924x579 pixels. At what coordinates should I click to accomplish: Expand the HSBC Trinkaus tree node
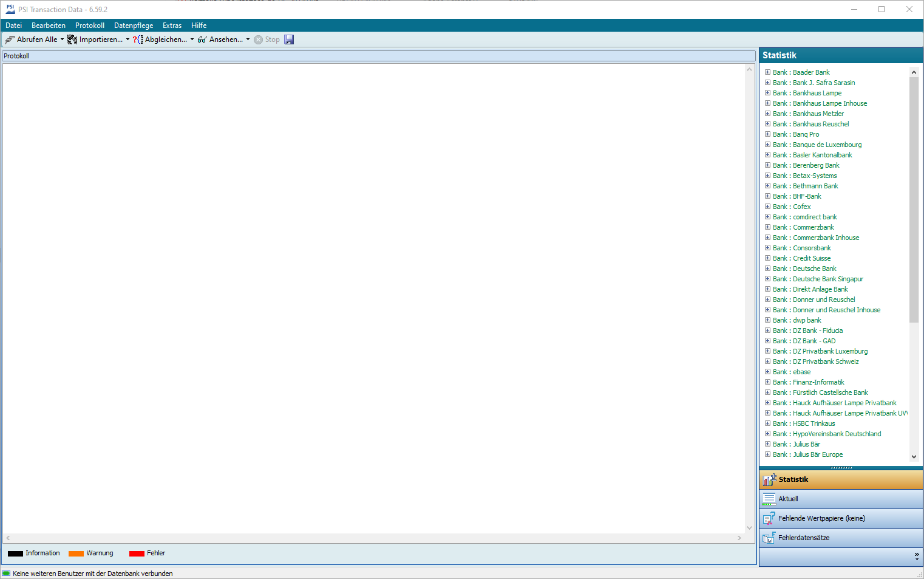[x=767, y=423]
